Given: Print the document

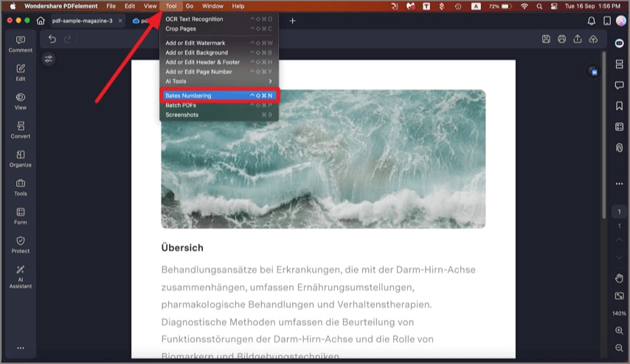Looking at the screenshot, I should (x=561, y=39).
